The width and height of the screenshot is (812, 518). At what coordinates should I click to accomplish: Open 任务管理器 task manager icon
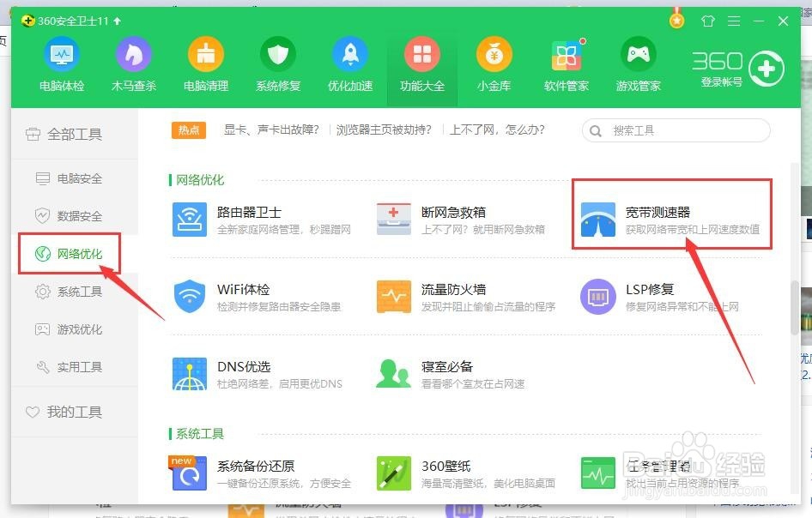[x=598, y=473]
